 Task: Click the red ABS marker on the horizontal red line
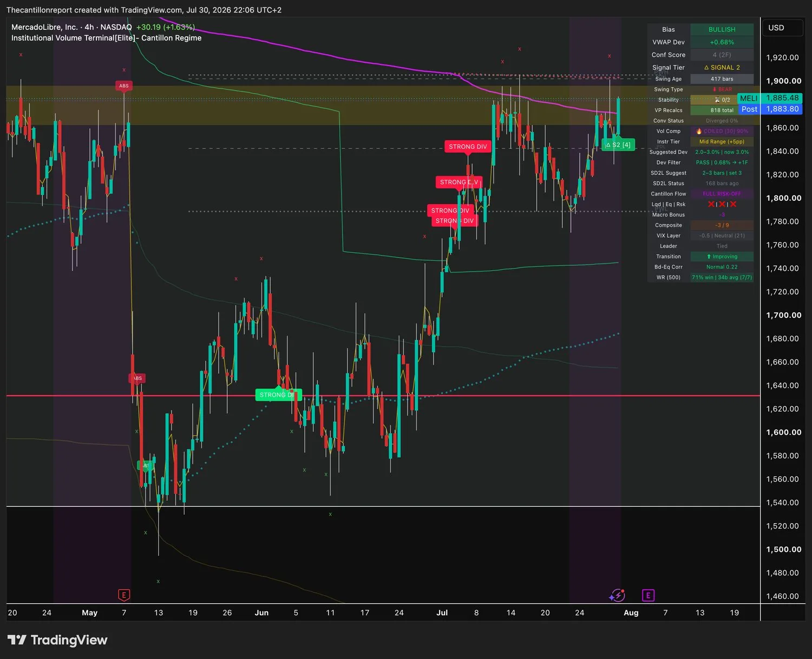click(x=137, y=378)
